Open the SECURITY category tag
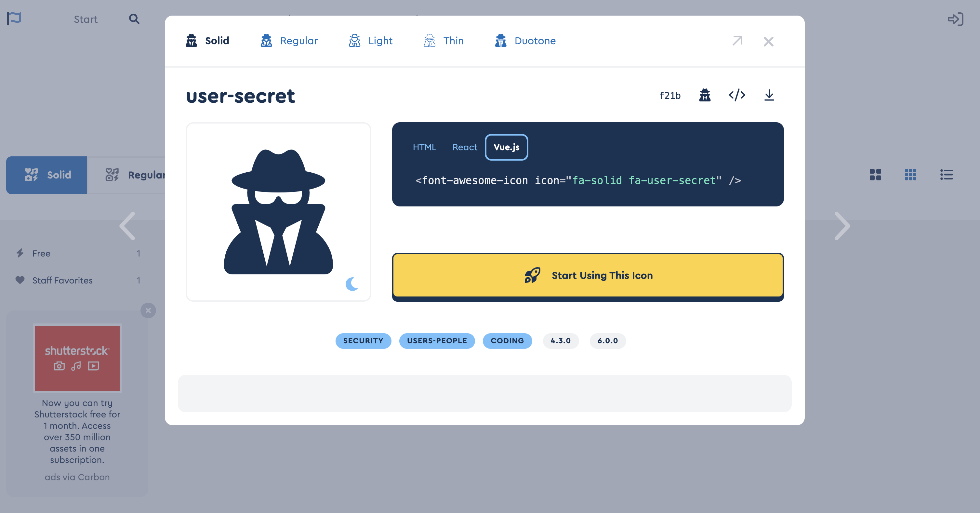Viewport: 980px width, 513px height. 363,341
